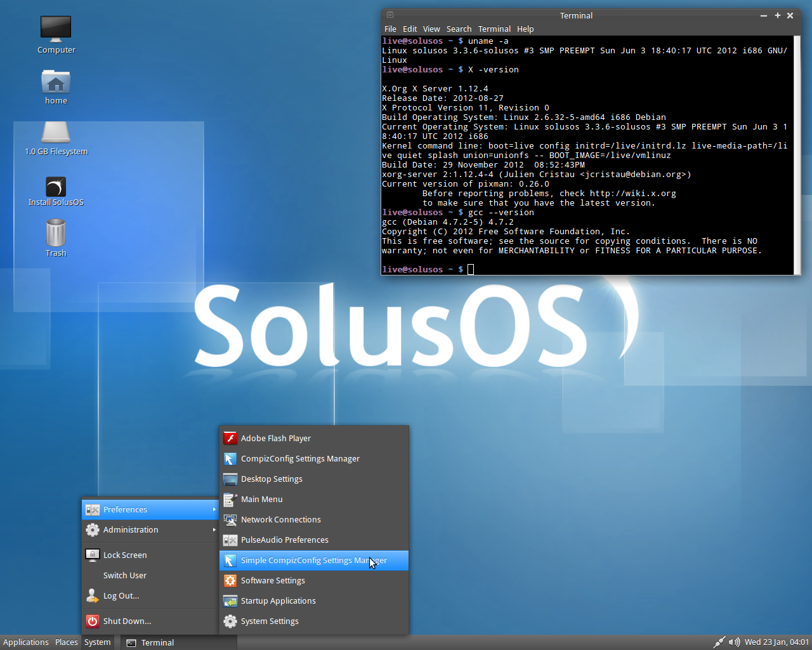Click the red Shut Down power icon
The height and width of the screenshot is (650, 812).
93,621
